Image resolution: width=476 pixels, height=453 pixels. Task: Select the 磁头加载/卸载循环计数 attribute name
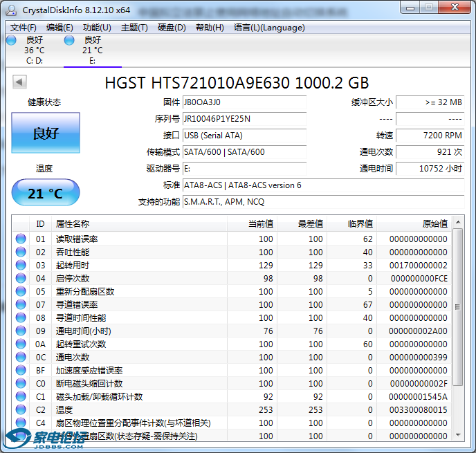point(99,397)
